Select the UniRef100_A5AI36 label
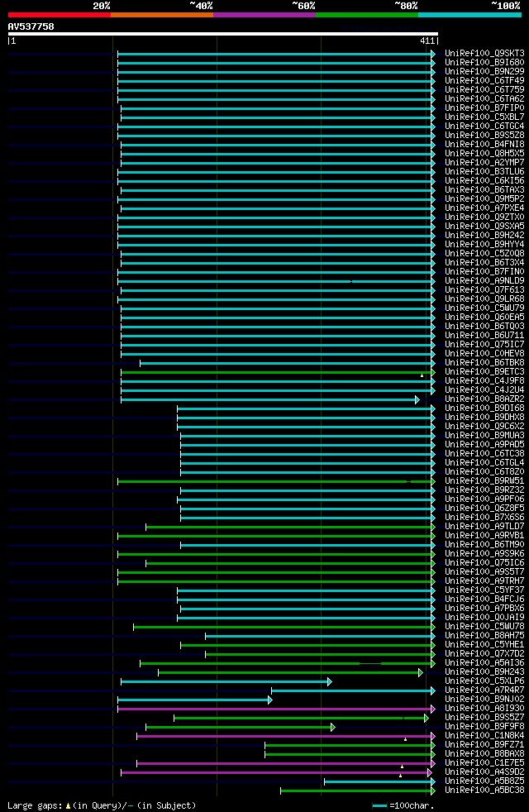Screen dimensions: 529x812 tap(484, 663)
